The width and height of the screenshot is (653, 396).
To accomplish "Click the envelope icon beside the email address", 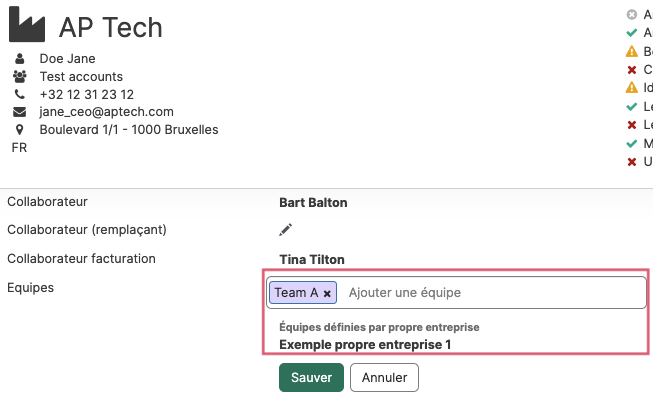I will click(20, 112).
